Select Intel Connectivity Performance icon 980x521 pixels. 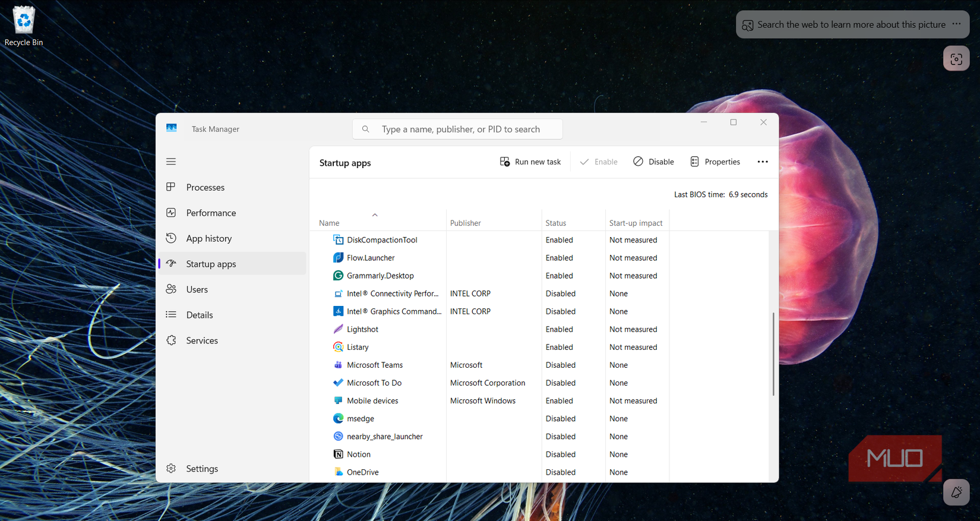338,293
